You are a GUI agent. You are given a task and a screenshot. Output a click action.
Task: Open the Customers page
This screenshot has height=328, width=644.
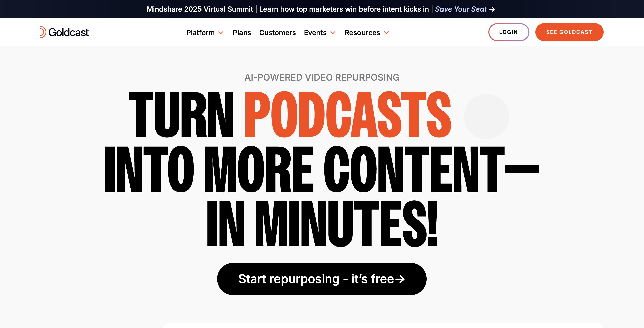[277, 33]
